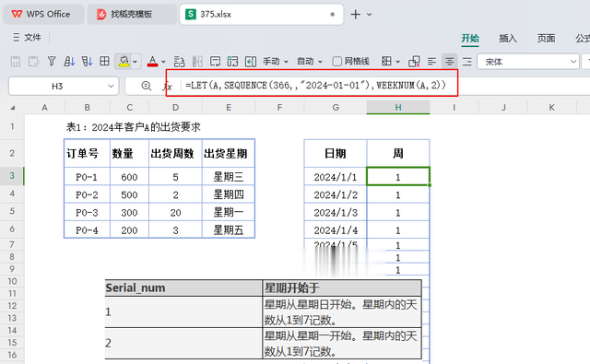
Task: Click the filter funnel icon
Action: (52, 62)
